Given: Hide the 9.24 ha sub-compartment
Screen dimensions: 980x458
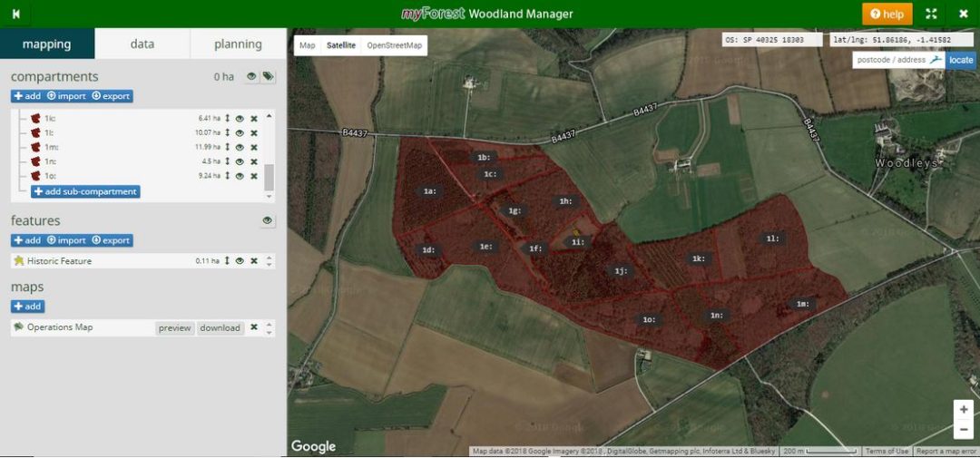Looking at the screenshot, I should click(240, 176).
